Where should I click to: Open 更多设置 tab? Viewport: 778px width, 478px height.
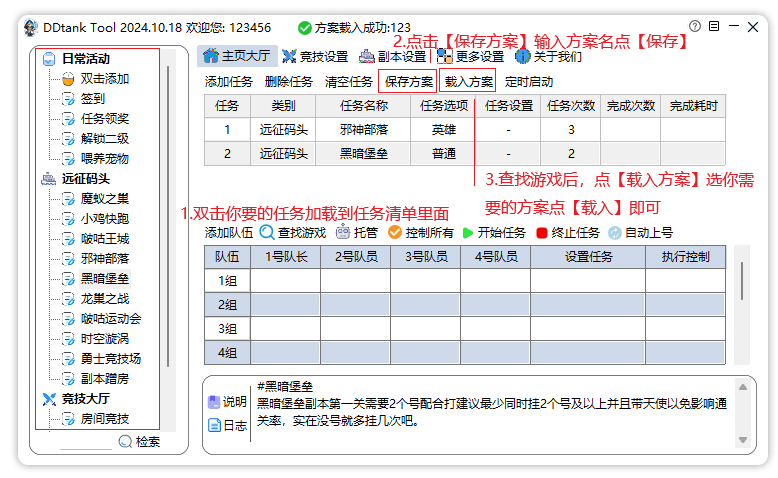[470, 57]
